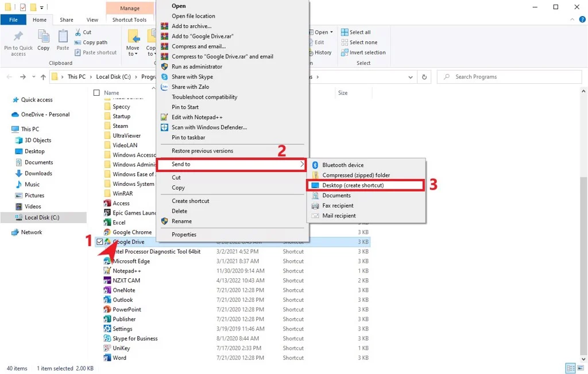Click the back navigation arrow
Screen dimensions: 588x374
(9, 76)
